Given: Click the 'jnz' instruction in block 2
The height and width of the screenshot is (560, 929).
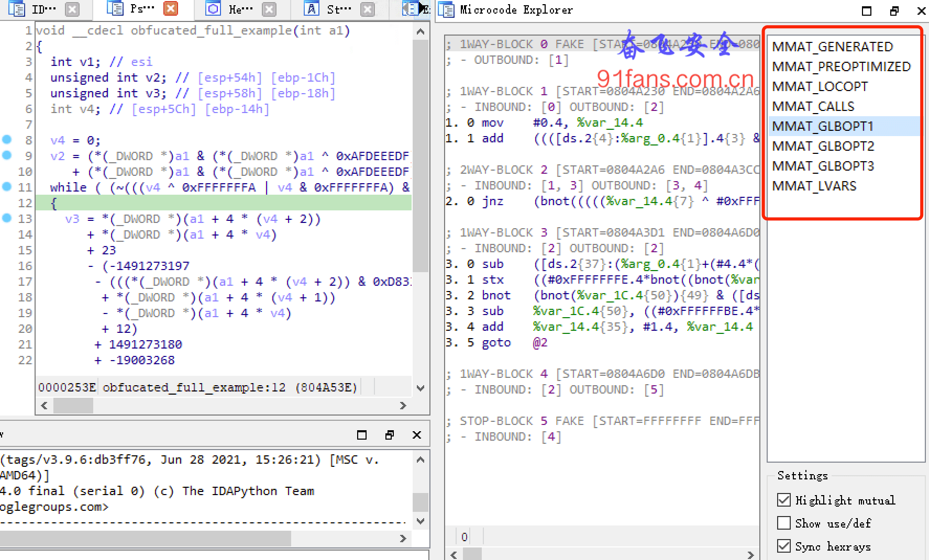Looking at the screenshot, I should (x=493, y=201).
